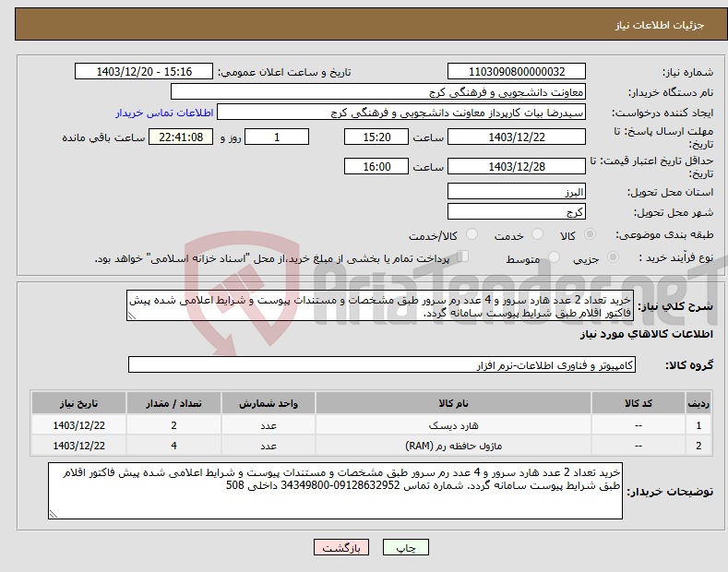Click the validity time field 16:00

pyautogui.click(x=376, y=166)
